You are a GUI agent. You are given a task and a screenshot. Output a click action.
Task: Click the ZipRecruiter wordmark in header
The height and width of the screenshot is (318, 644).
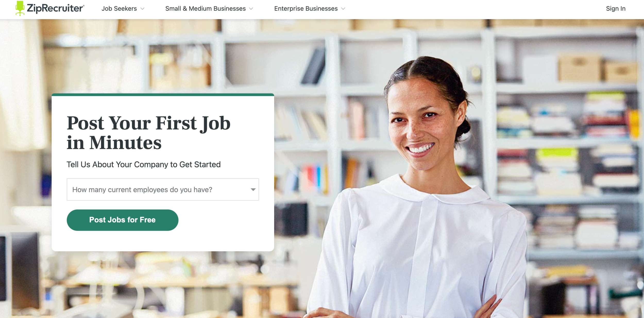[56, 8]
